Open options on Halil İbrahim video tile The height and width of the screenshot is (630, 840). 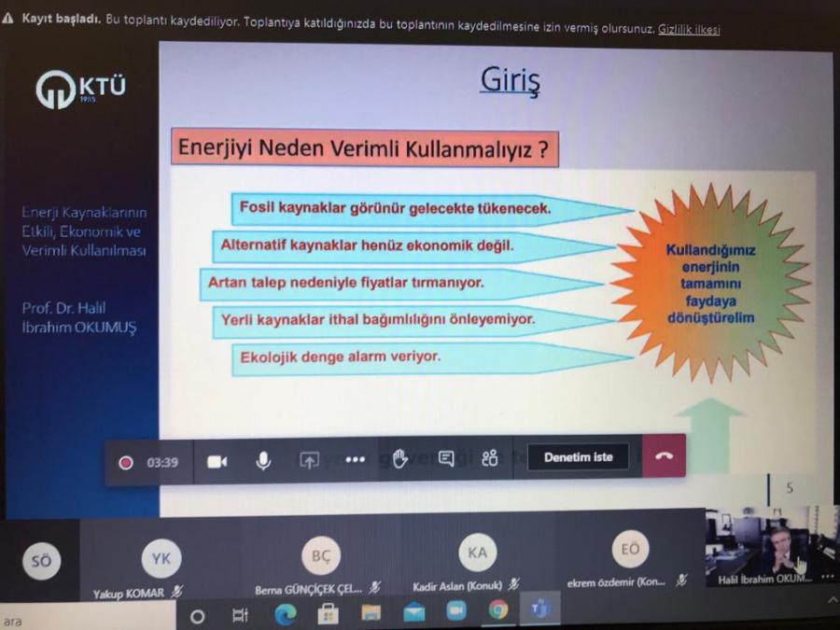[827, 578]
